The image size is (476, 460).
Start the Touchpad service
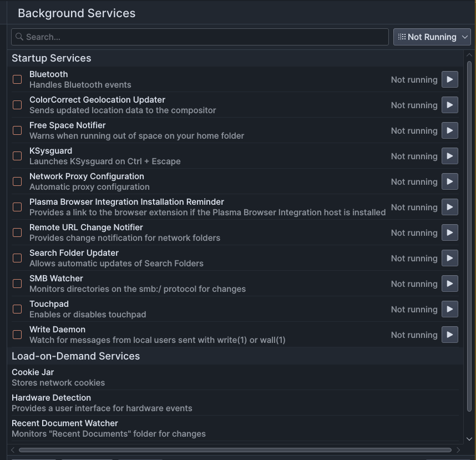[x=449, y=309]
